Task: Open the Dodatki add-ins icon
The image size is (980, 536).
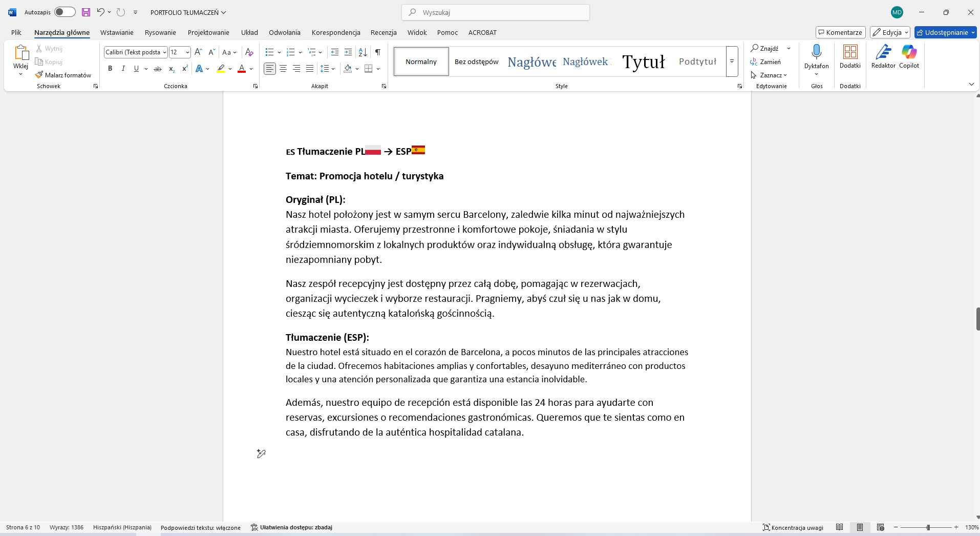Action: [x=850, y=52]
